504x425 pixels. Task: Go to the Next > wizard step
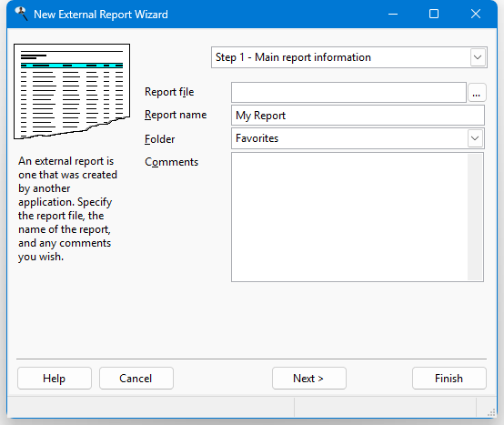click(309, 379)
